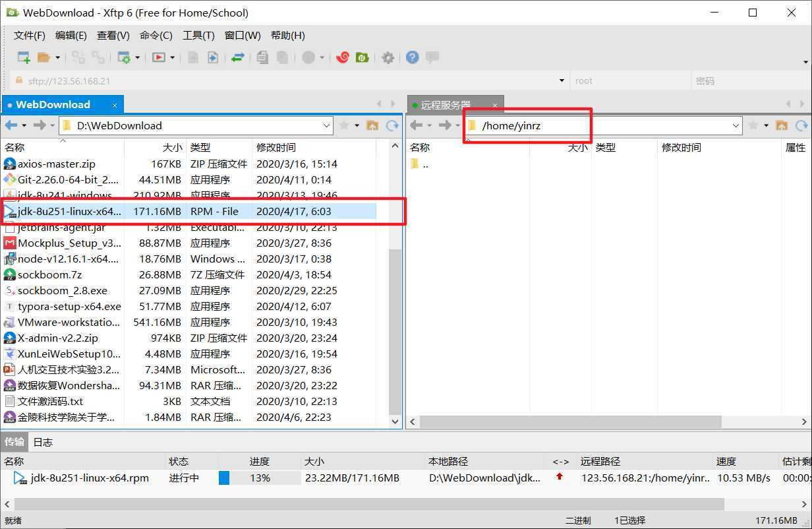The height and width of the screenshot is (529, 812).
Task: Click the local pane favorites star
Action: click(343, 125)
